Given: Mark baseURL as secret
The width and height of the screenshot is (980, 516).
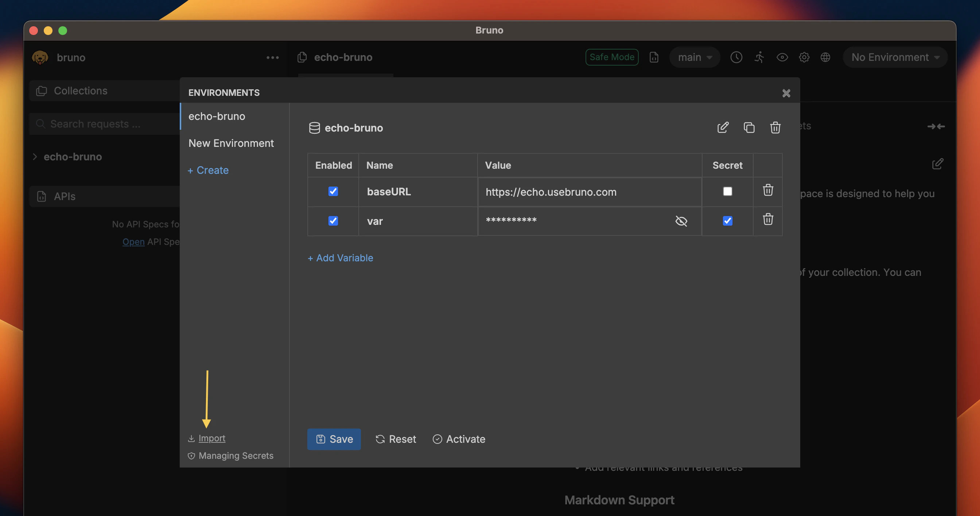Looking at the screenshot, I should (x=727, y=191).
